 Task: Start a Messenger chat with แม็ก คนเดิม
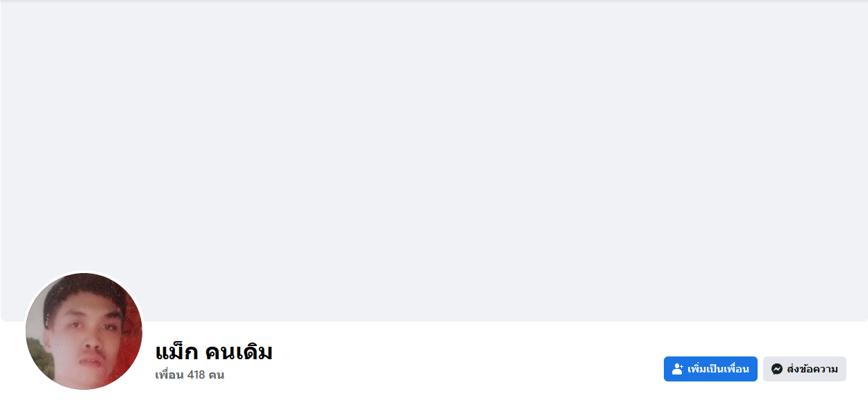805,369
